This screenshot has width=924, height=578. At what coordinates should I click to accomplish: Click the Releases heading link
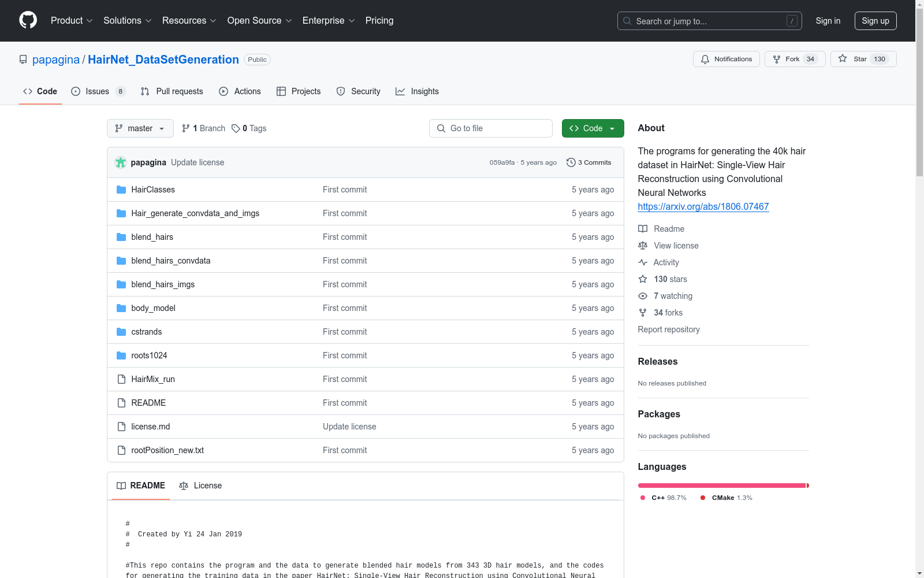point(658,361)
